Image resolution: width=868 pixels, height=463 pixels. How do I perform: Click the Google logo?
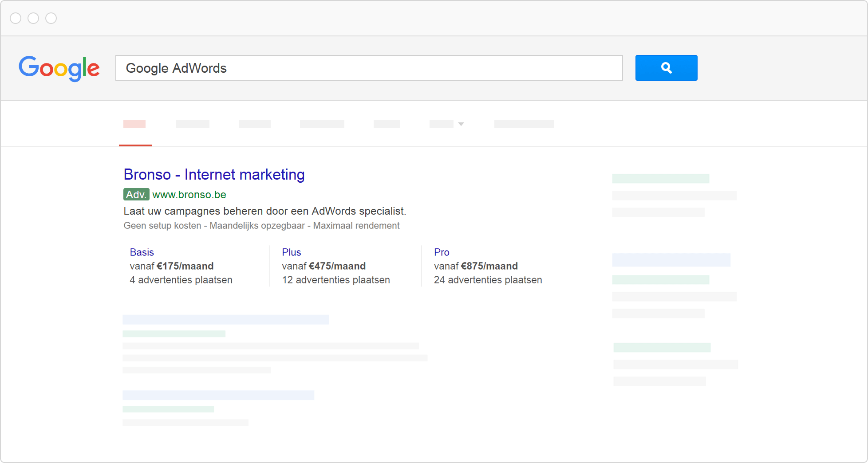59,69
